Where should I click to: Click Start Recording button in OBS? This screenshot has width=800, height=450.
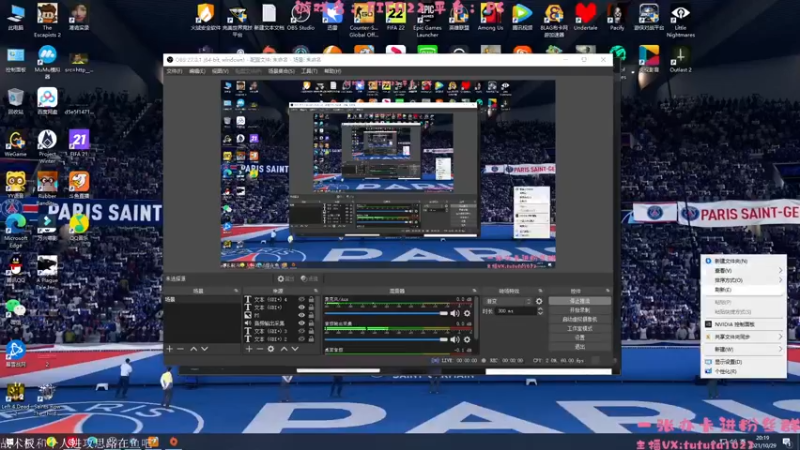point(580,310)
